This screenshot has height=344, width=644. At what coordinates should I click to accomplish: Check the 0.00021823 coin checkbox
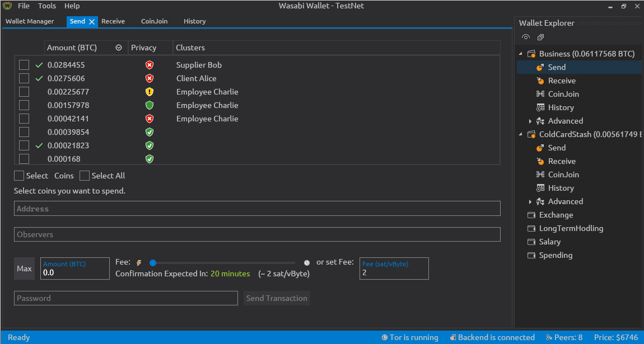[24, 145]
